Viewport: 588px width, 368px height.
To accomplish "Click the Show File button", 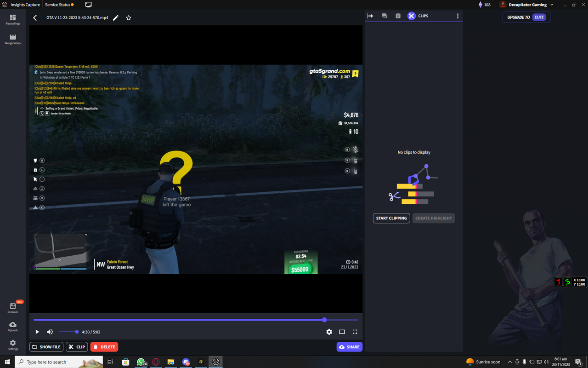I will 46,347.
